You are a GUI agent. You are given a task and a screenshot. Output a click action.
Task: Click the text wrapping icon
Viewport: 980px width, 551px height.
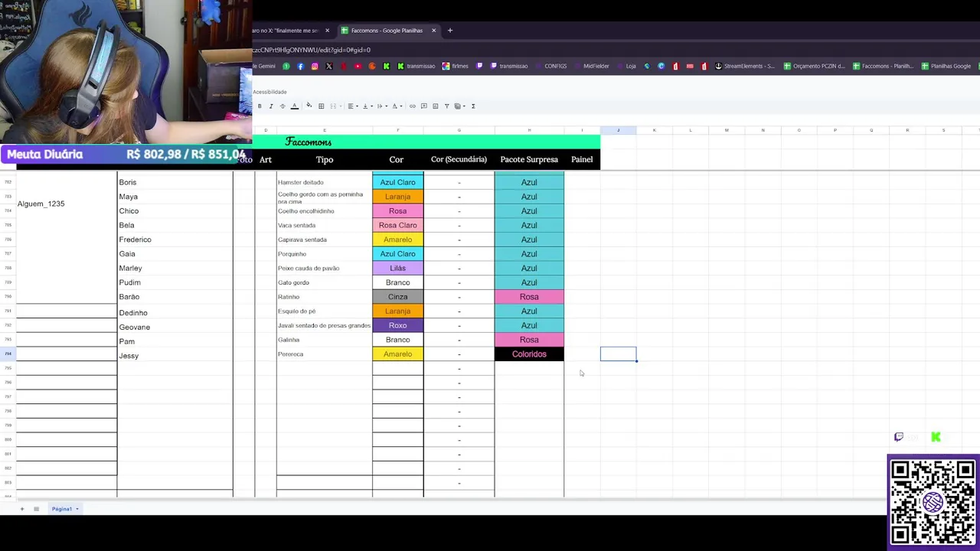(x=380, y=106)
